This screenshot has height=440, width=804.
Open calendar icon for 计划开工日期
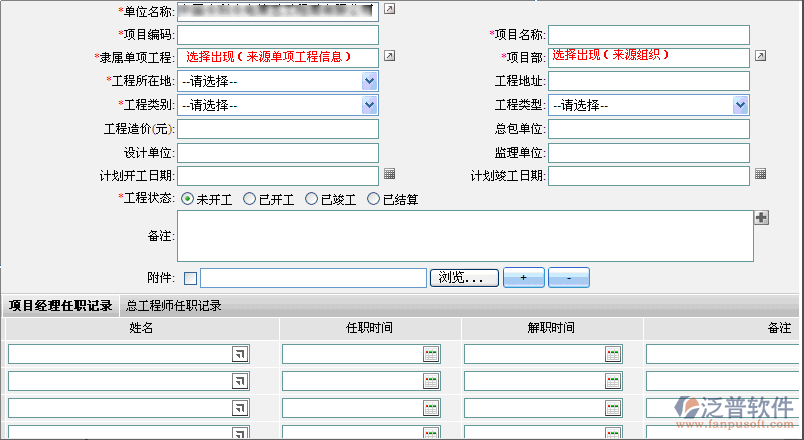(390, 174)
